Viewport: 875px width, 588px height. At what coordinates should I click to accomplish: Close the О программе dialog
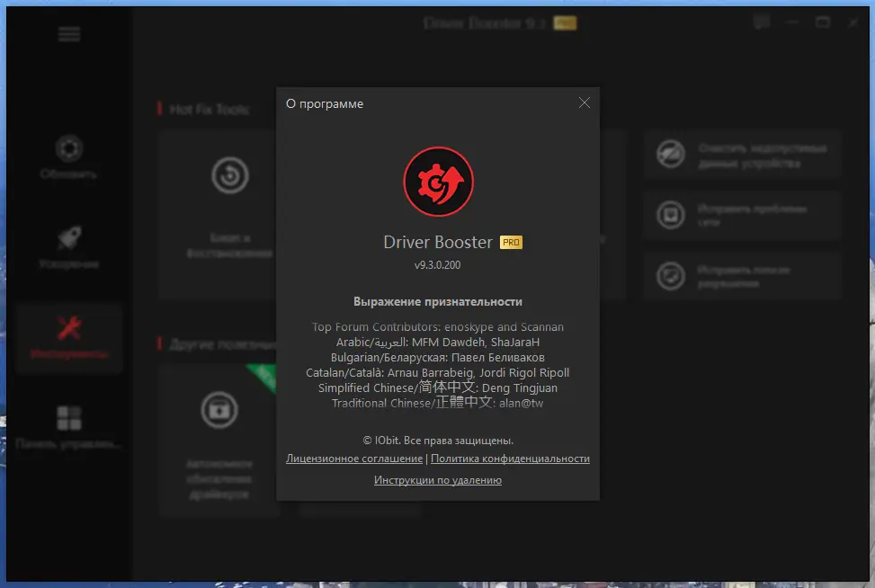coord(585,102)
